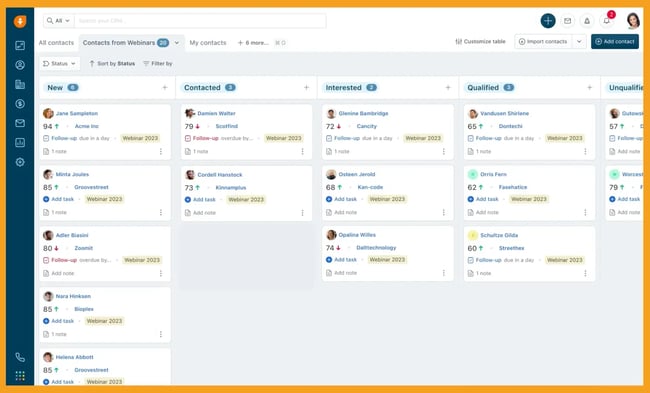This screenshot has width=650, height=393.
Task: Click Add task on Cordell Hanstock card
Action: [x=200, y=199]
